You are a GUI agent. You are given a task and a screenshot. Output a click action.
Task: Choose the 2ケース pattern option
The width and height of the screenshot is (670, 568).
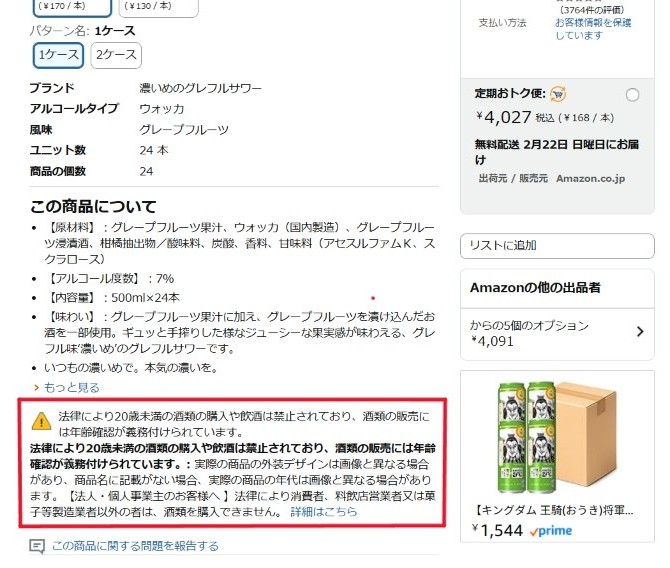116,55
